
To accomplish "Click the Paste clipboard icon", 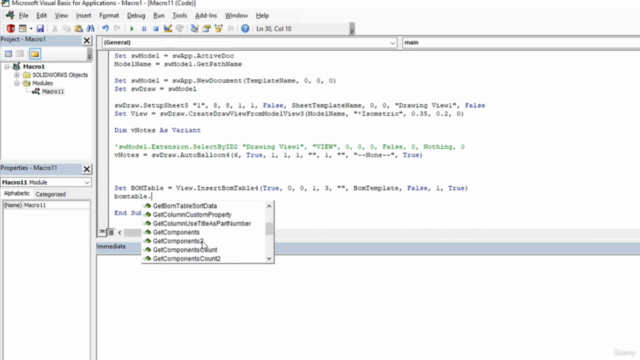I will click(x=78, y=29).
